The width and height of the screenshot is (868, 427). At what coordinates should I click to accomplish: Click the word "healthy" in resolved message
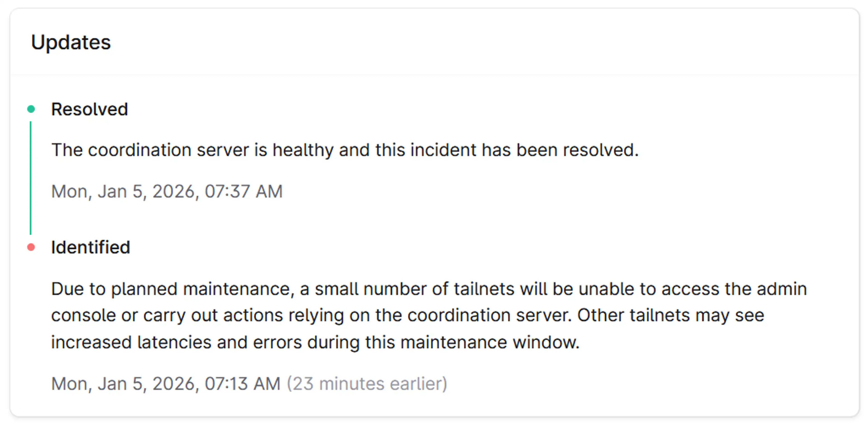[x=303, y=150]
